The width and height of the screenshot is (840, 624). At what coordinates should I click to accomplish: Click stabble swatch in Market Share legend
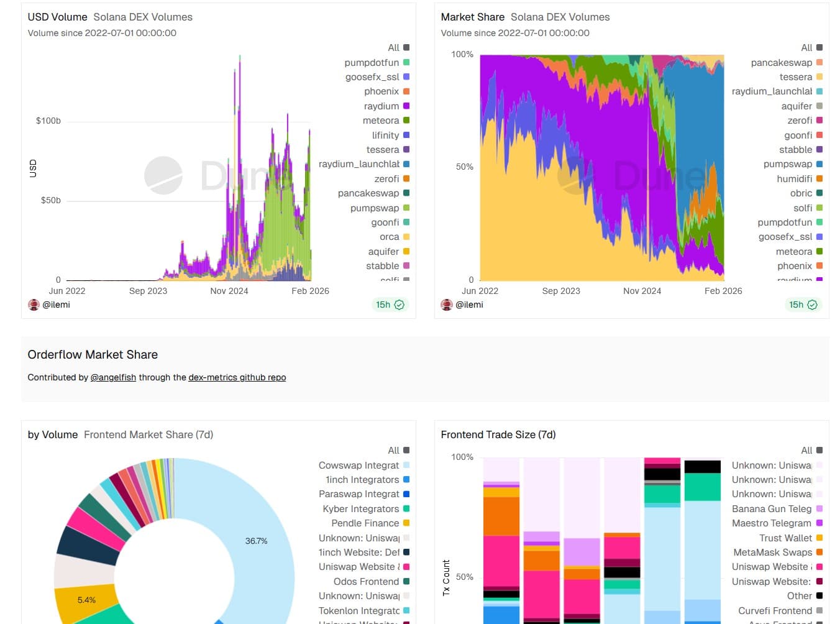point(819,150)
